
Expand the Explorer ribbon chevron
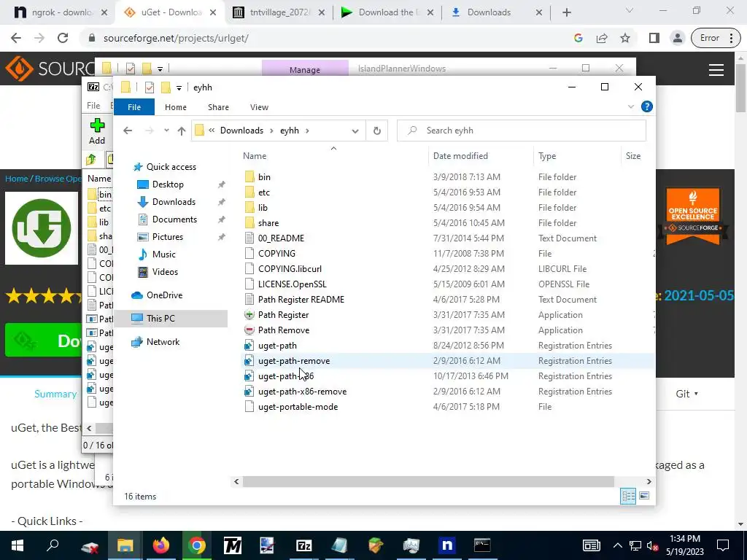point(631,106)
